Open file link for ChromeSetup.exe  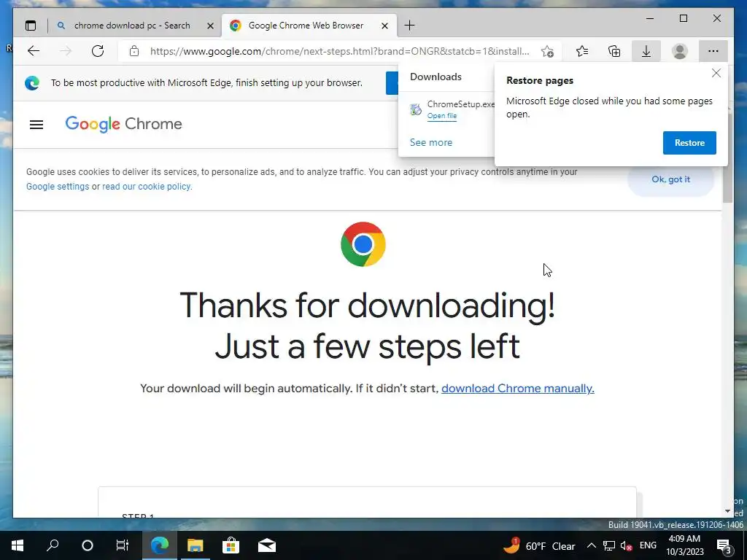pos(442,116)
